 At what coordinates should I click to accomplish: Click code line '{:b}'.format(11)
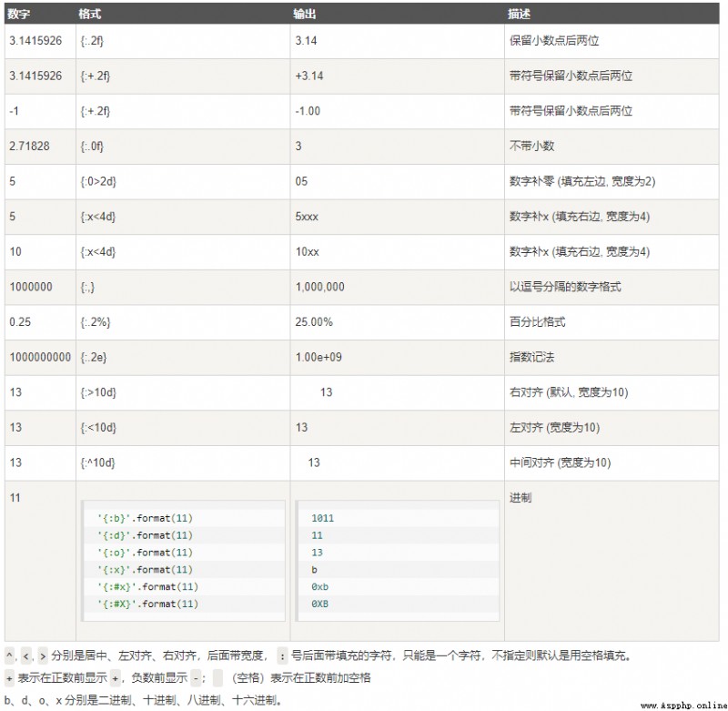pyautogui.click(x=145, y=518)
